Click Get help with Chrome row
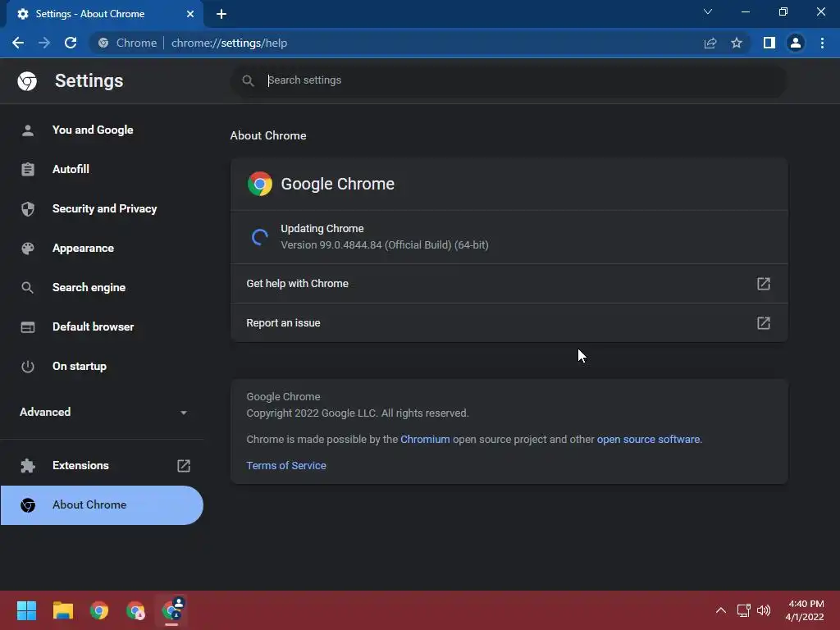Screen dimensions: 840x630 pos(509,283)
